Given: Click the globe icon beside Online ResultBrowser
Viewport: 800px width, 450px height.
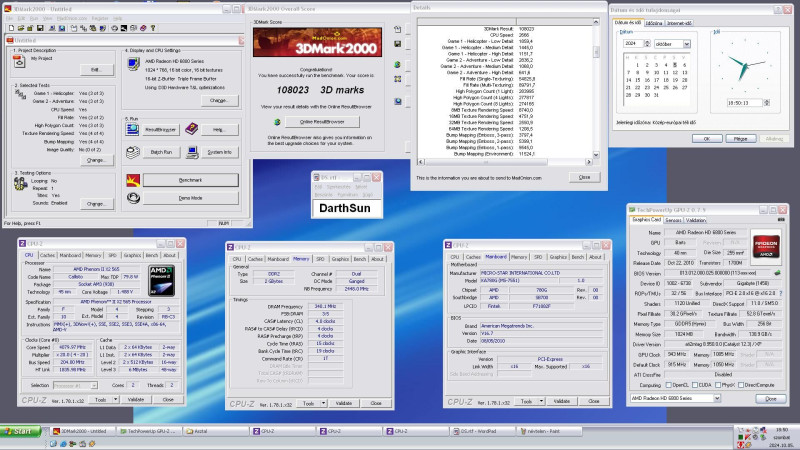Looking at the screenshot, I should 277,122.
